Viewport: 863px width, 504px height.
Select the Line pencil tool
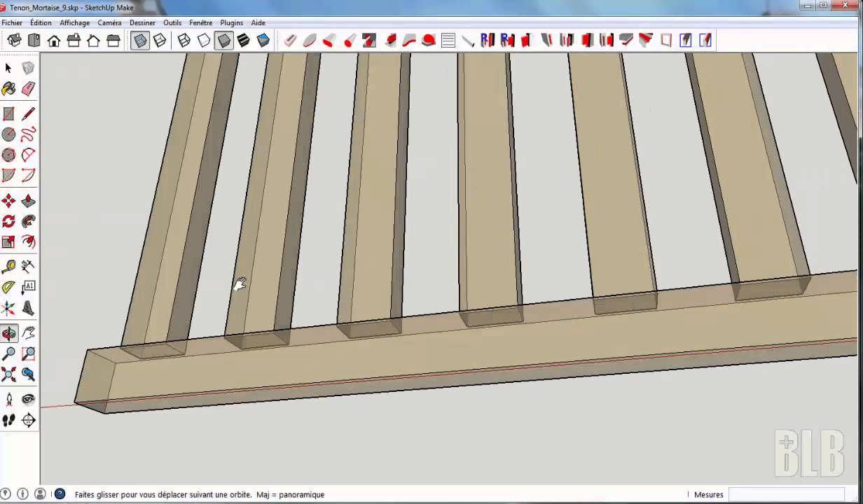click(28, 114)
